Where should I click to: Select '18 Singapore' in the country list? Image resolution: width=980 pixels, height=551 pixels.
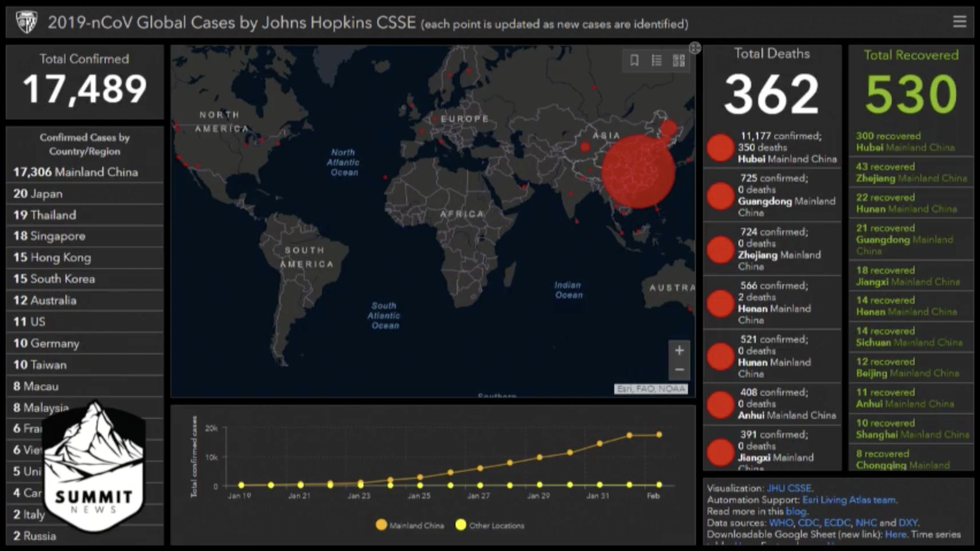point(85,236)
